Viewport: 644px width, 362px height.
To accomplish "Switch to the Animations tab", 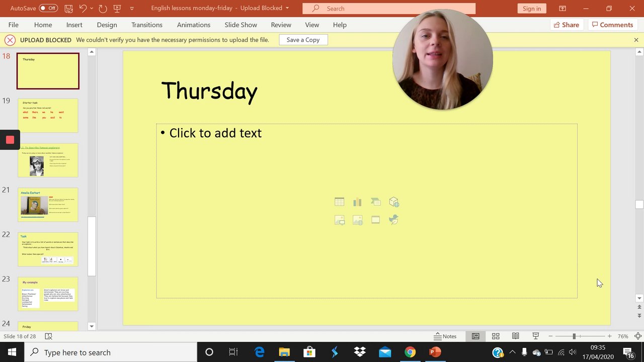I will click(194, 25).
